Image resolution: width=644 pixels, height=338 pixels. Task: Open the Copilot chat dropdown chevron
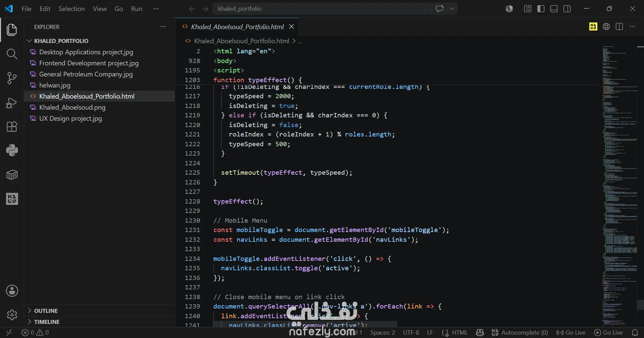(452, 9)
